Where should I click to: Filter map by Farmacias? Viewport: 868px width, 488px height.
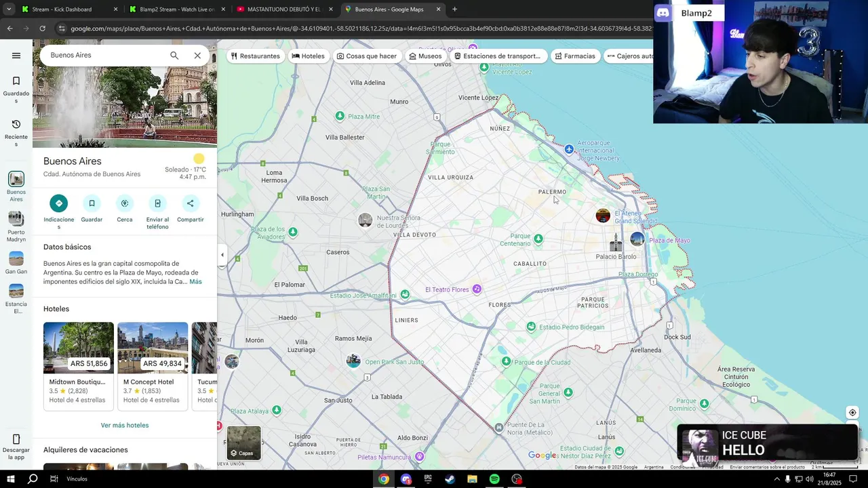coord(575,56)
